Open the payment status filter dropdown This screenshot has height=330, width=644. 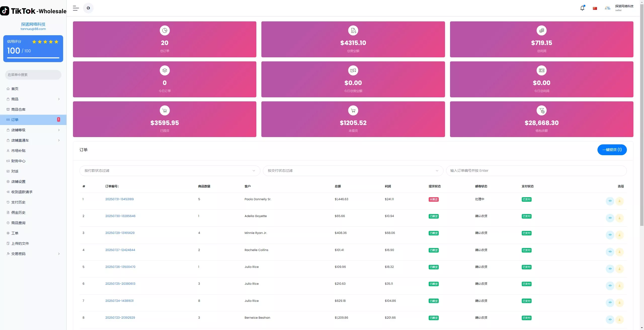pyautogui.click(x=170, y=171)
